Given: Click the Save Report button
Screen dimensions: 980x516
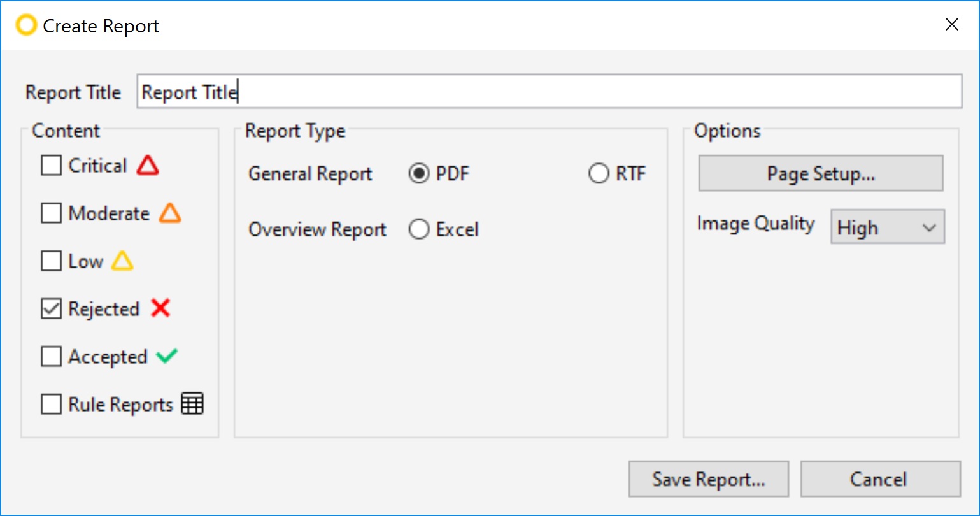Looking at the screenshot, I should (x=708, y=478).
